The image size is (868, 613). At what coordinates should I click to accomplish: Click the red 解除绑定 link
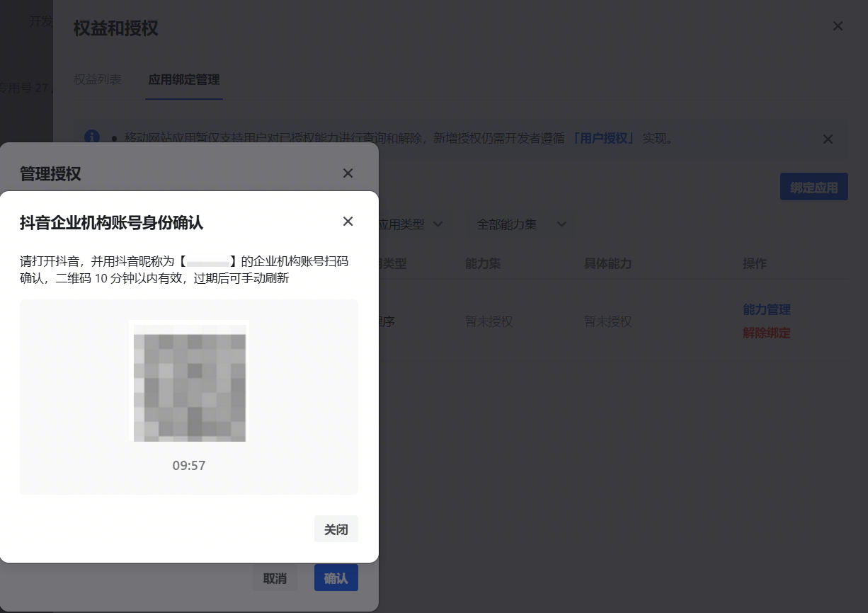click(766, 333)
